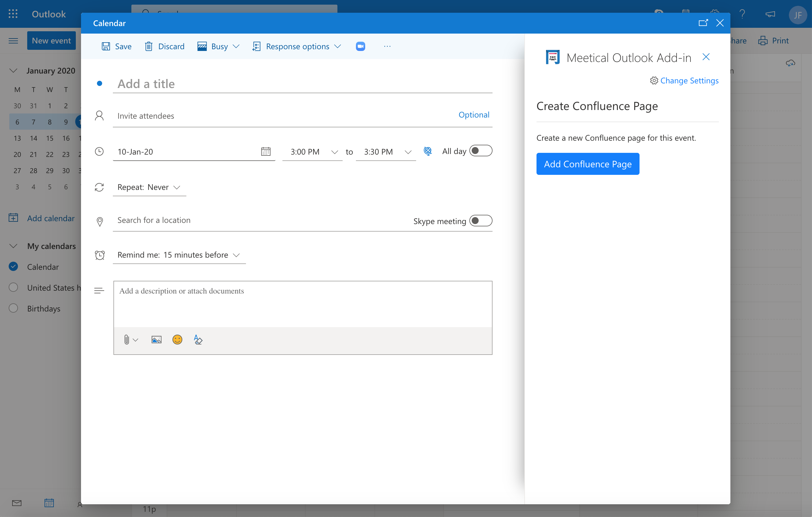
Task: Click the help question mark icon
Action: click(742, 14)
